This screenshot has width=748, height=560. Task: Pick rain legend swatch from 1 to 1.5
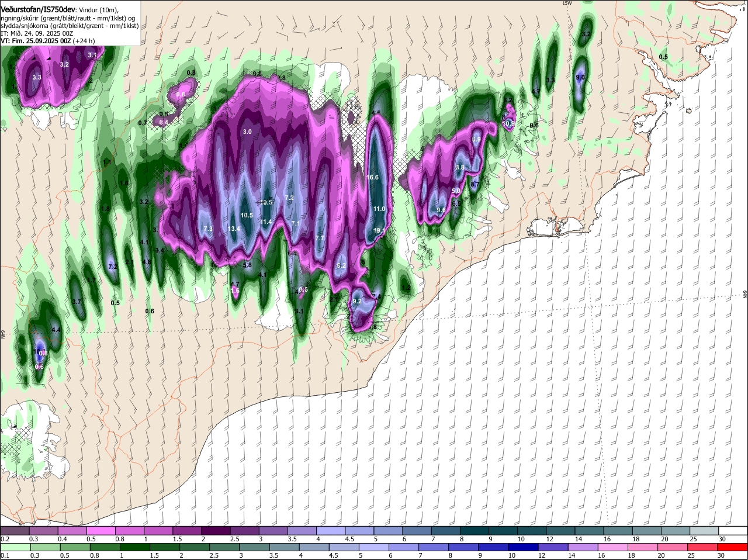136,547
